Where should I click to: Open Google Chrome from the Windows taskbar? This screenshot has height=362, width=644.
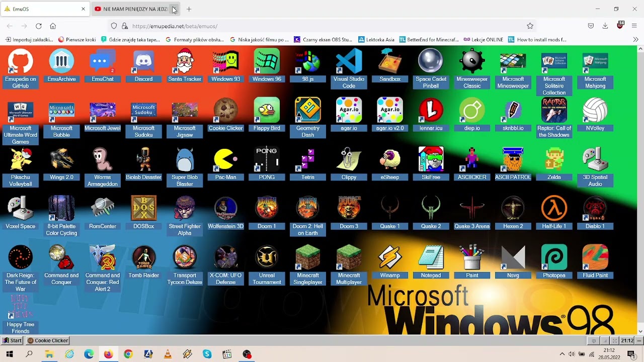[x=128, y=354]
